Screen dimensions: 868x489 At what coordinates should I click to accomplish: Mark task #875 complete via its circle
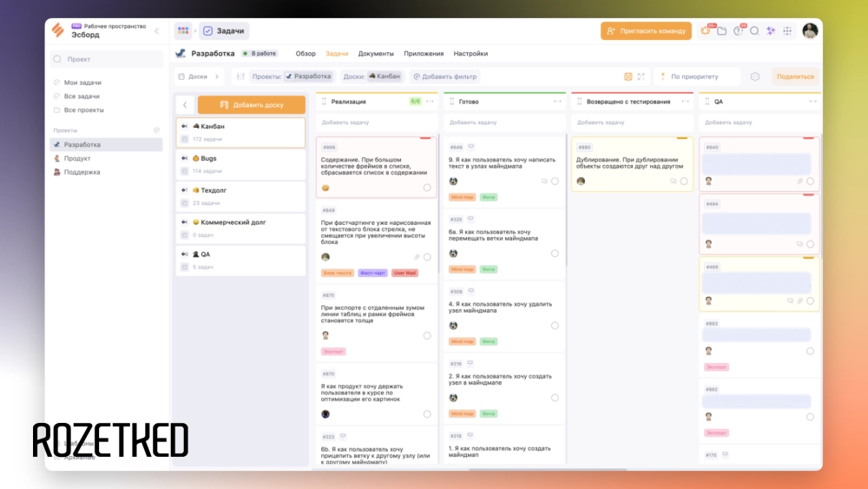pyautogui.click(x=427, y=335)
